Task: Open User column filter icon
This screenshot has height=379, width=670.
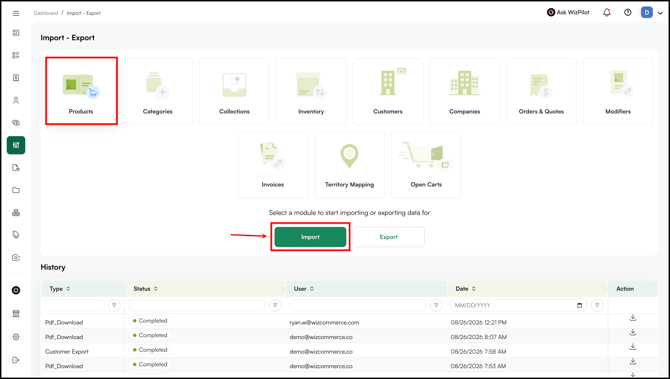Action: coord(436,305)
